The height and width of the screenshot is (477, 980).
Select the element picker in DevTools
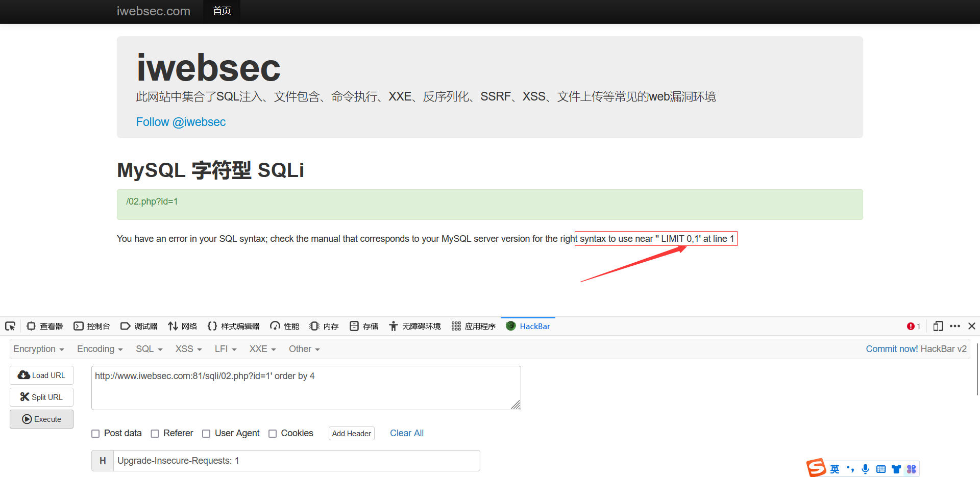click(10, 326)
